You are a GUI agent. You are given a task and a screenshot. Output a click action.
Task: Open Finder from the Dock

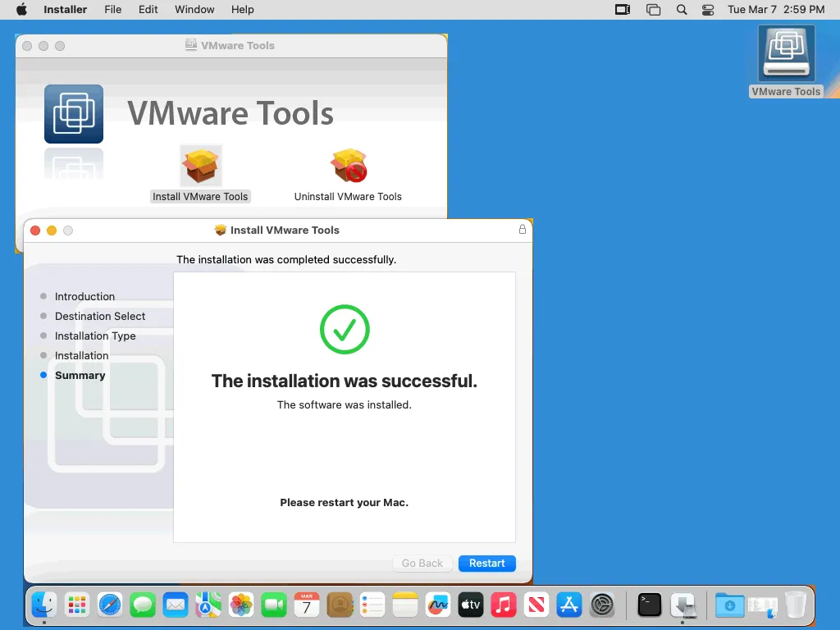tap(43, 605)
